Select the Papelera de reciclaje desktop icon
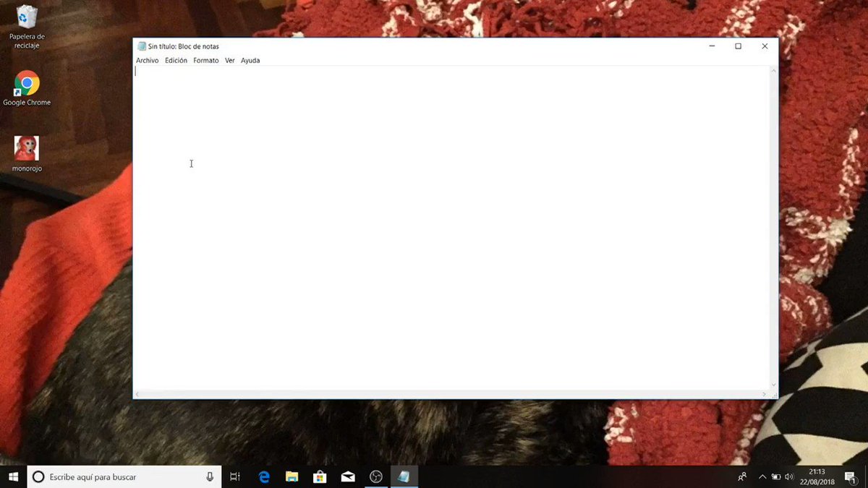Image resolution: width=868 pixels, height=488 pixels. [27, 27]
